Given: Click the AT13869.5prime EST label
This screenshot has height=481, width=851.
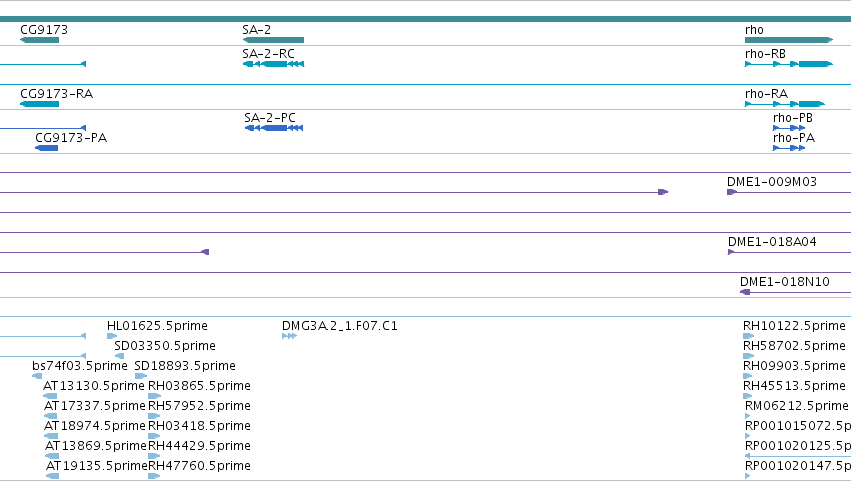Looking at the screenshot, I should pyautogui.click(x=96, y=446).
